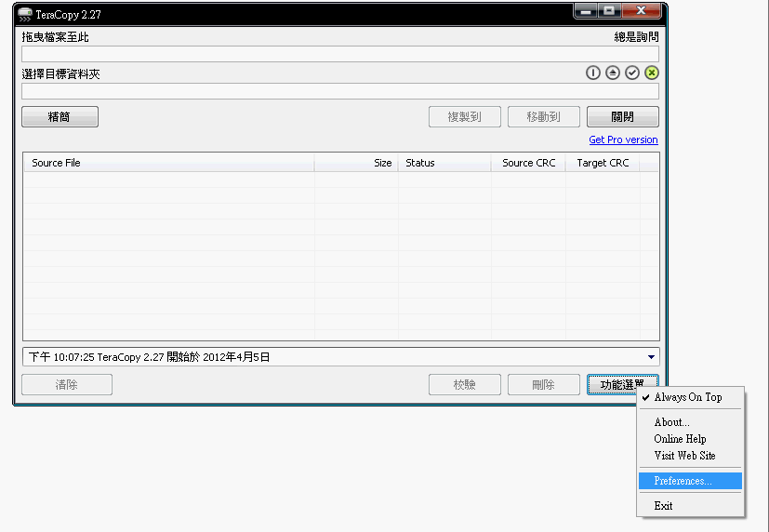Click the 移動到 button

[543, 116]
